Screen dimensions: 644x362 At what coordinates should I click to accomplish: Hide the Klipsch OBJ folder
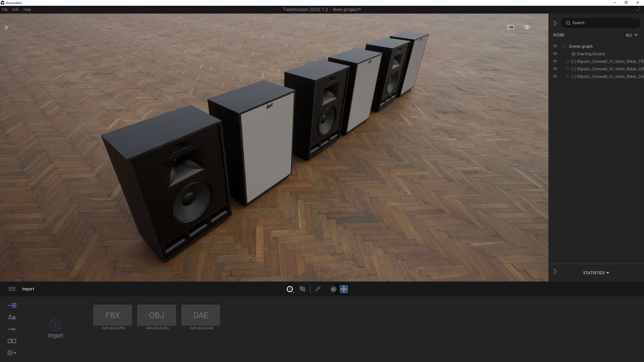point(555,69)
